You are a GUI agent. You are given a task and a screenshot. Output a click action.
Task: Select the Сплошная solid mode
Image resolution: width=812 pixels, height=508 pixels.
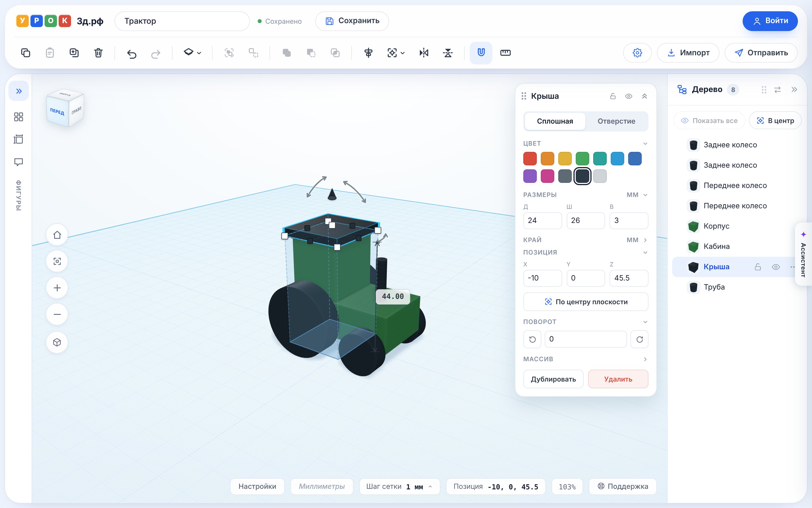point(555,121)
